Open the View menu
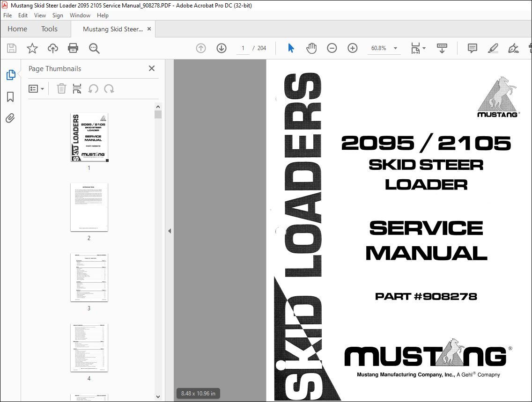This screenshot has width=532, height=402. click(x=40, y=15)
